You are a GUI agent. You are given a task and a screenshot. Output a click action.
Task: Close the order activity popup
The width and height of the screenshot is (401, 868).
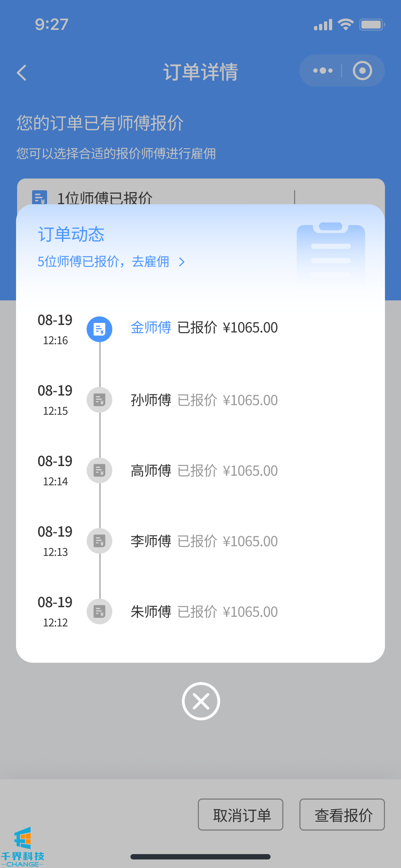201,701
